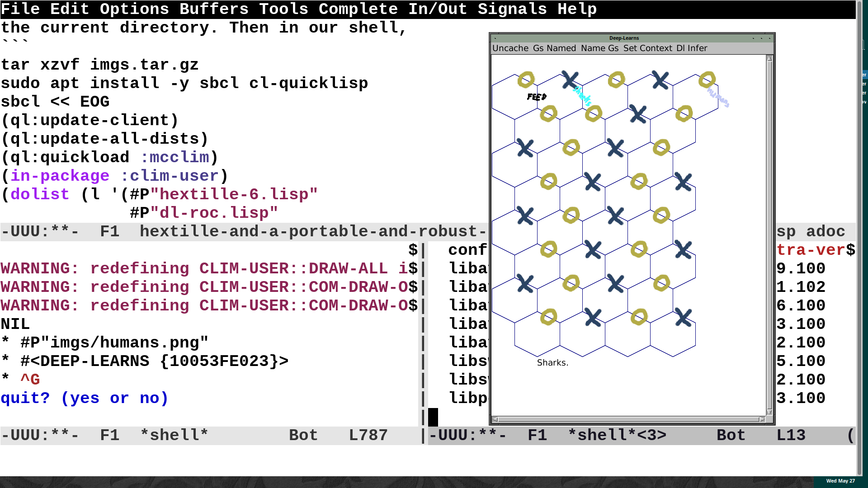This screenshot has height=488, width=868.
Task: Run the Name Gs command in Deep-Learns
Action: (600, 48)
